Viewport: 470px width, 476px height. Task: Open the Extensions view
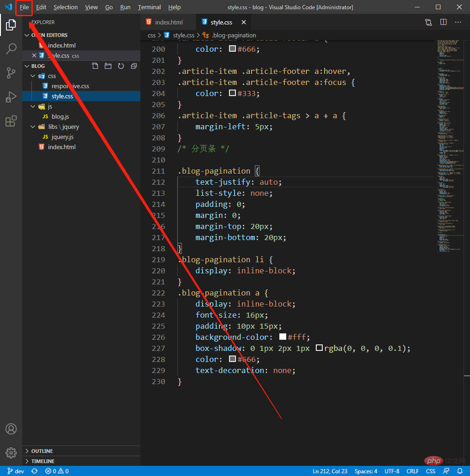tap(11, 121)
